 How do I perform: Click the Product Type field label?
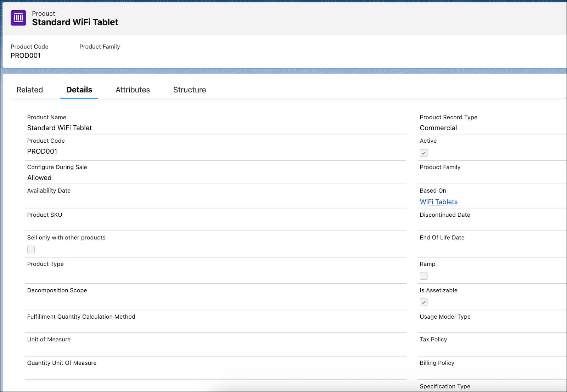point(45,264)
